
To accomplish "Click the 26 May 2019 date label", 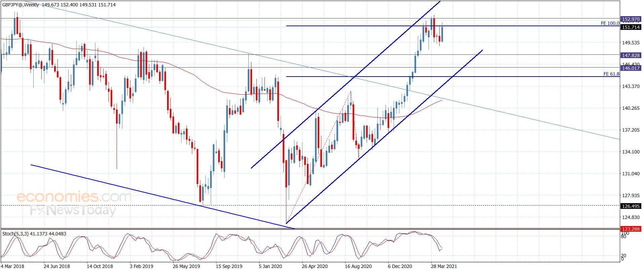I will [x=186, y=266].
